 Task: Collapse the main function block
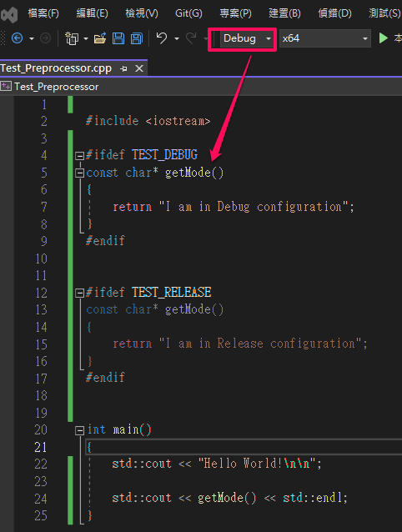click(79, 430)
